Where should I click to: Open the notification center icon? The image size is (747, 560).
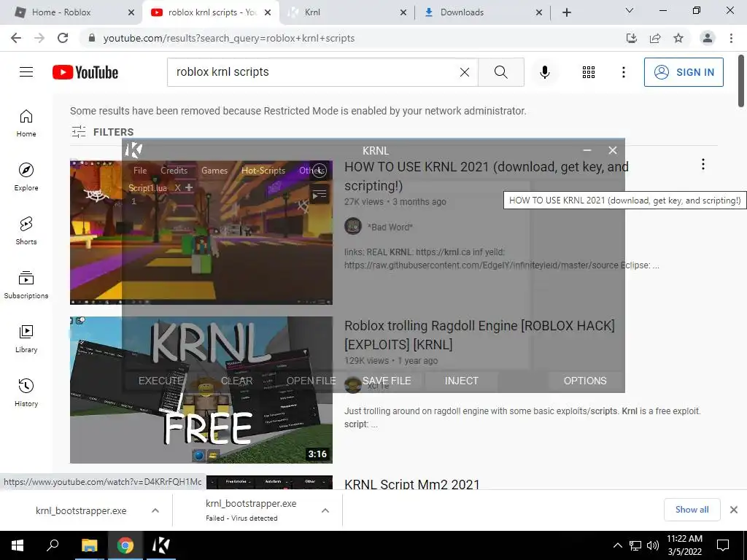[723, 545]
